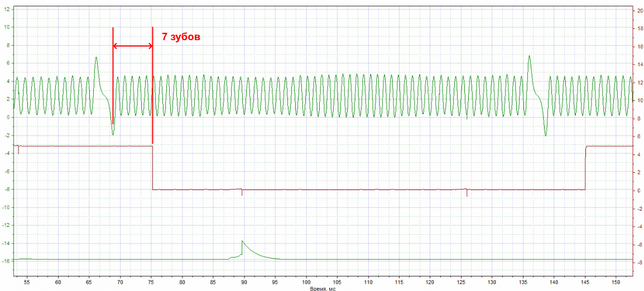The height and width of the screenshot is (291, 644).
Task: Click the -12 value on green left axis
Action: tap(6, 225)
